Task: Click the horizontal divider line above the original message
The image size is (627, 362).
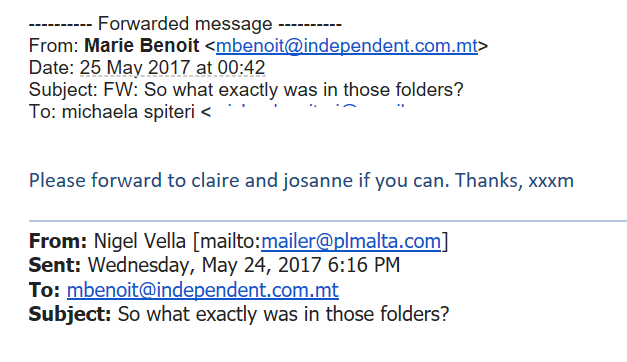Action: click(328, 220)
